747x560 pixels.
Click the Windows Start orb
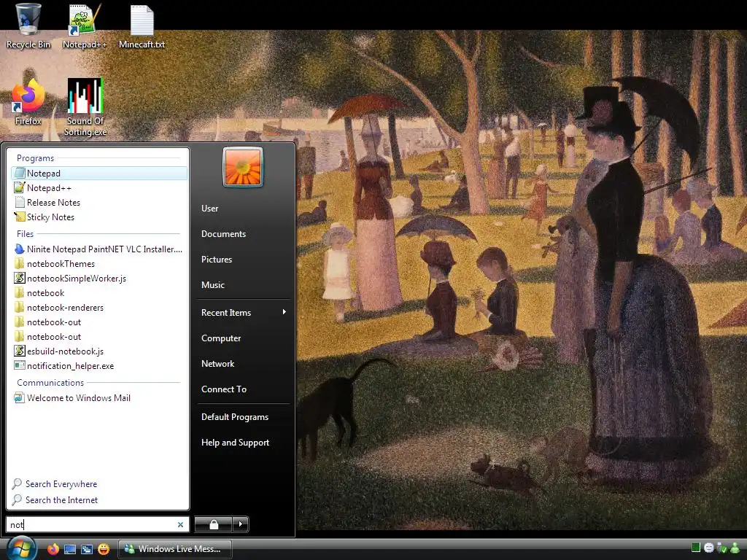pos(20,548)
